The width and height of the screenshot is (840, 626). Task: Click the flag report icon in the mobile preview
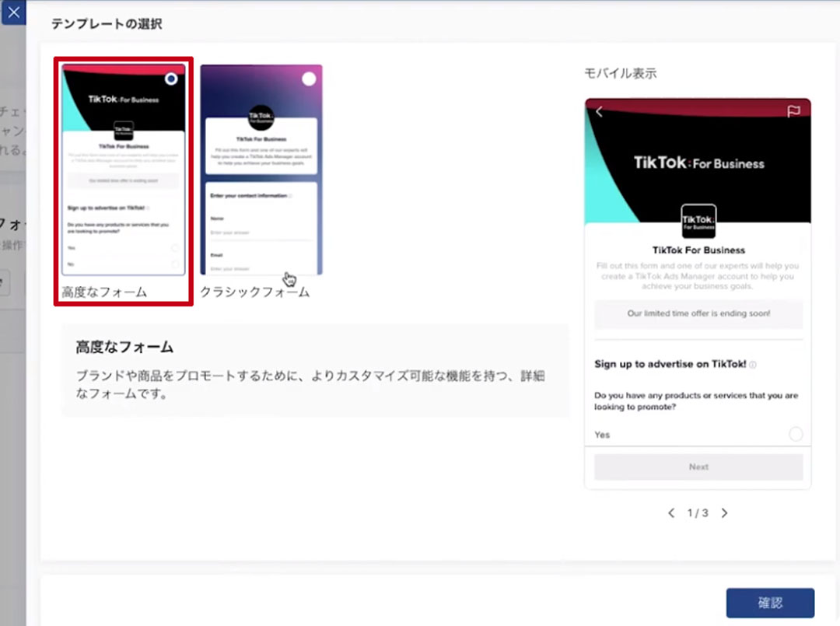(793, 112)
